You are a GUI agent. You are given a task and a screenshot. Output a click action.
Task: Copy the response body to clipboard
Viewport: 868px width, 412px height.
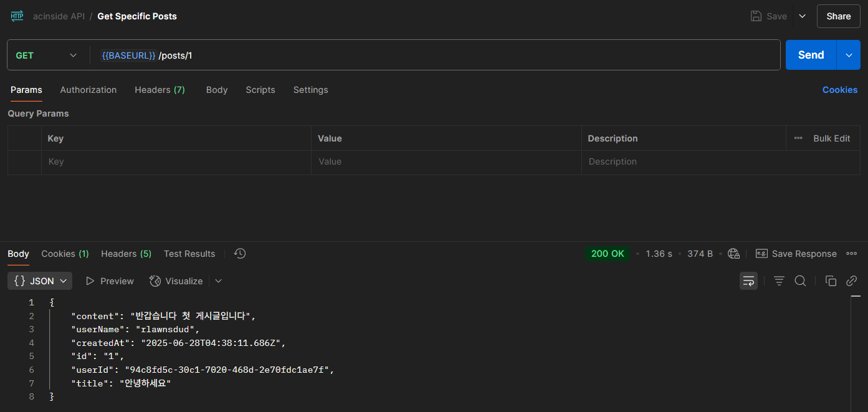point(831,281)
